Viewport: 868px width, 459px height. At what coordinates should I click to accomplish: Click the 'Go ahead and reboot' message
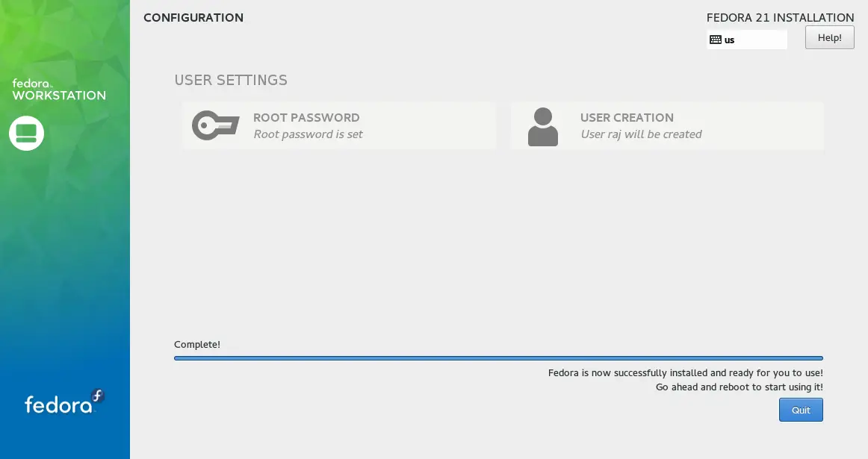[739, 387]
